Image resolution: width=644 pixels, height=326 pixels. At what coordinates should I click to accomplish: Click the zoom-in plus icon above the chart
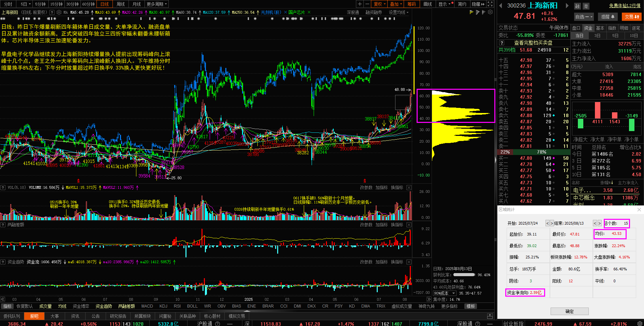(x=360, y=4)
